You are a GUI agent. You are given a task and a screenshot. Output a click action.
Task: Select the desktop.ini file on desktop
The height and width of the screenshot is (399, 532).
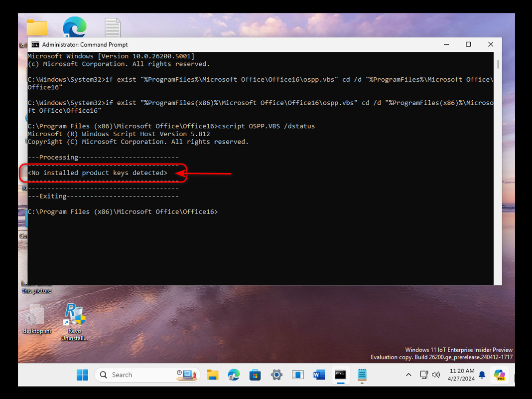[37, 319]
